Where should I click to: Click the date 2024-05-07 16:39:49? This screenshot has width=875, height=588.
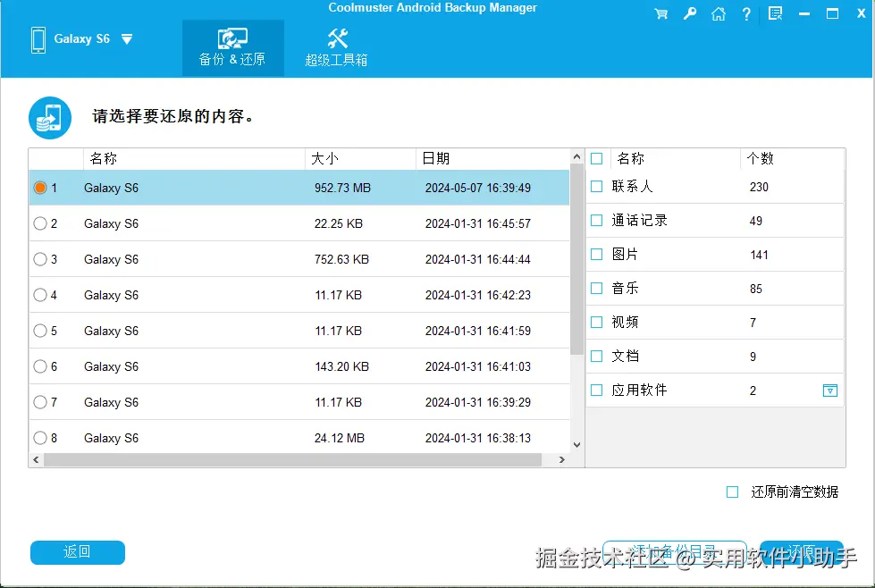point(477,188)
